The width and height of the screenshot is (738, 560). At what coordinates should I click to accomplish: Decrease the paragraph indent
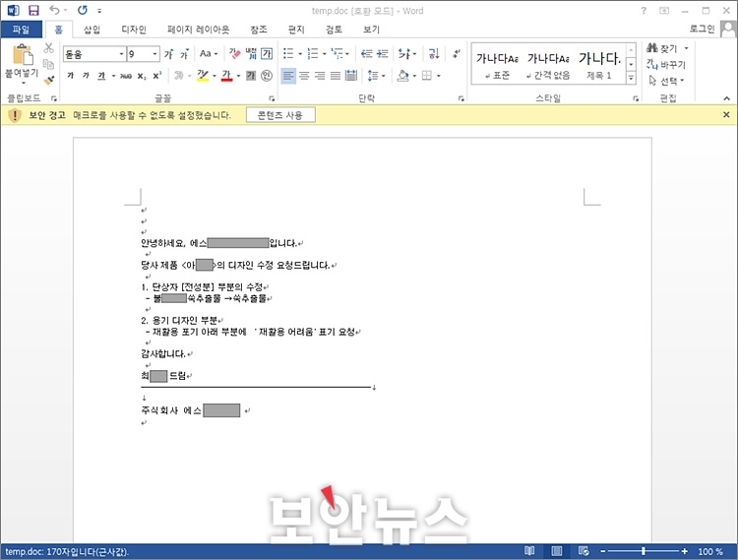tap(367, 54)
